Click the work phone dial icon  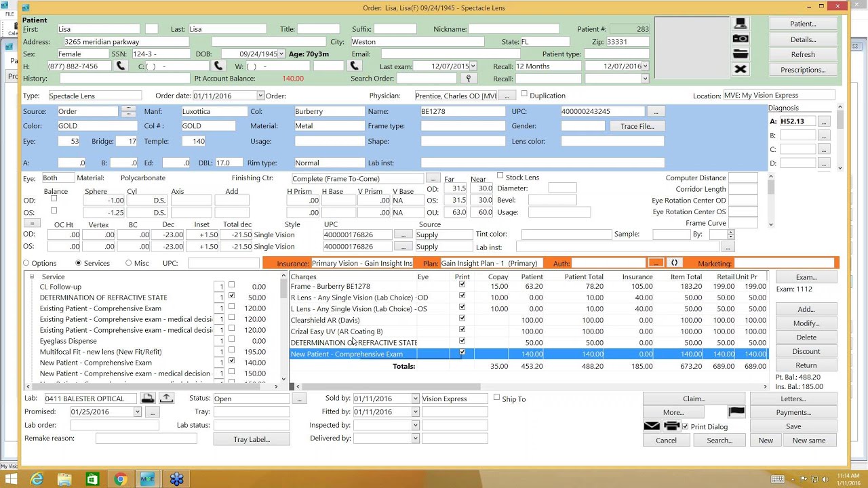pos(353,66)
